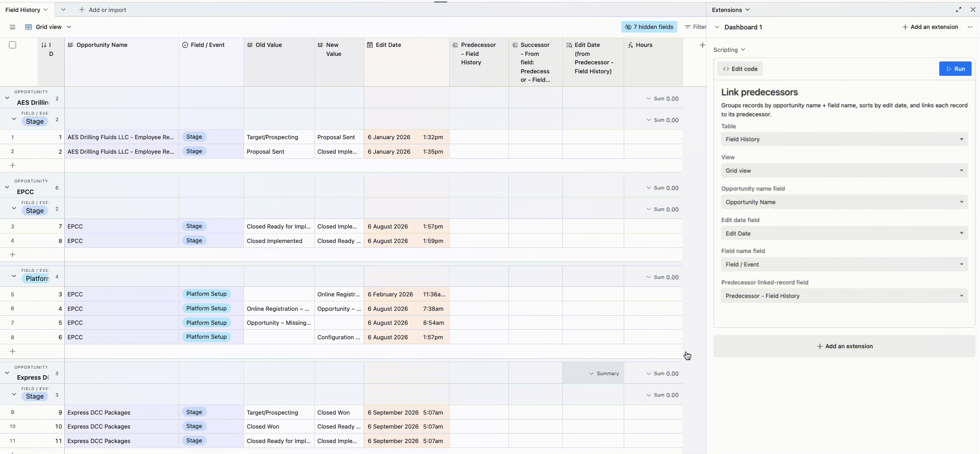Close the Extensions panel
This screenshot has width=980, height=454.
[973, 9]
